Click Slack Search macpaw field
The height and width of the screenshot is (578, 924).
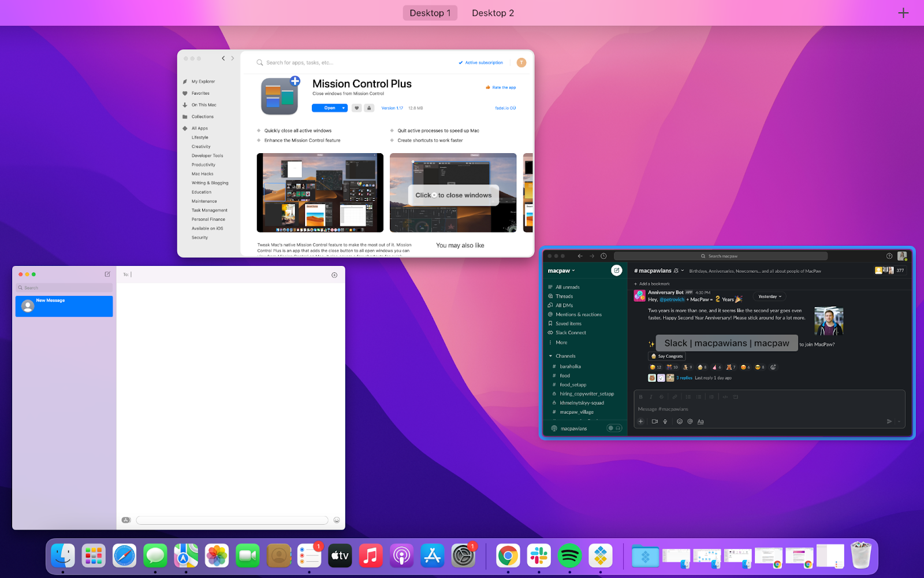[721, 256]
